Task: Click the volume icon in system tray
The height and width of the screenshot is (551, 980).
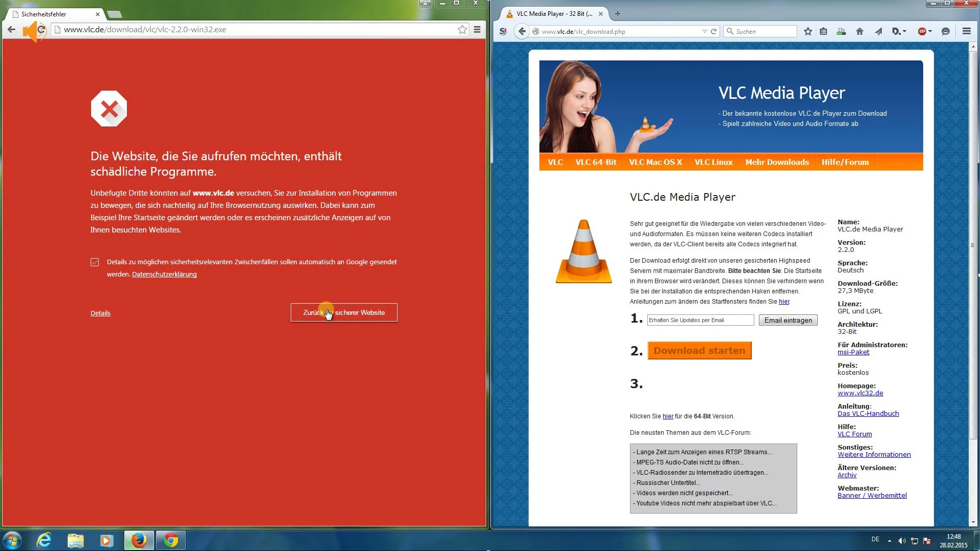Action: [902, 541]
